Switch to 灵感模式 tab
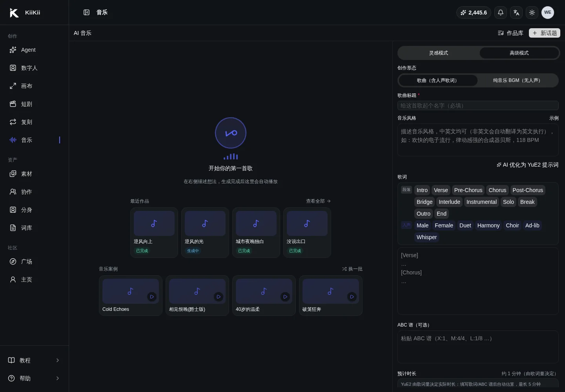565x392 pixels. click(x=439, y=53)
